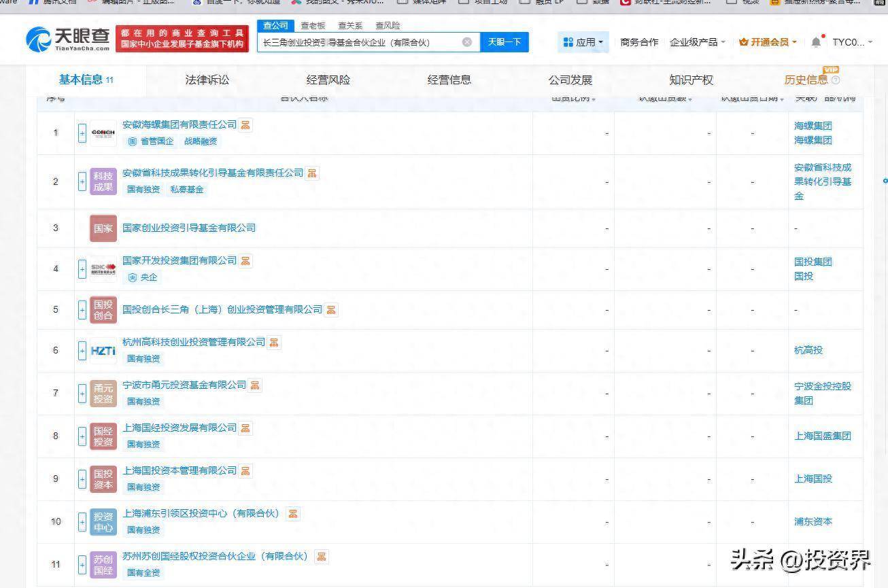Open notification bell icon
This screenshot has width=888, height=588.
[816, 42]
